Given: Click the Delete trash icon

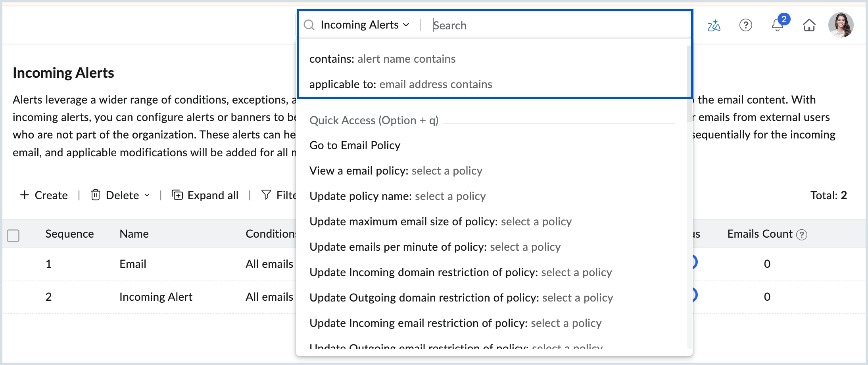Looking at the screenshot, I should point(95,195).
